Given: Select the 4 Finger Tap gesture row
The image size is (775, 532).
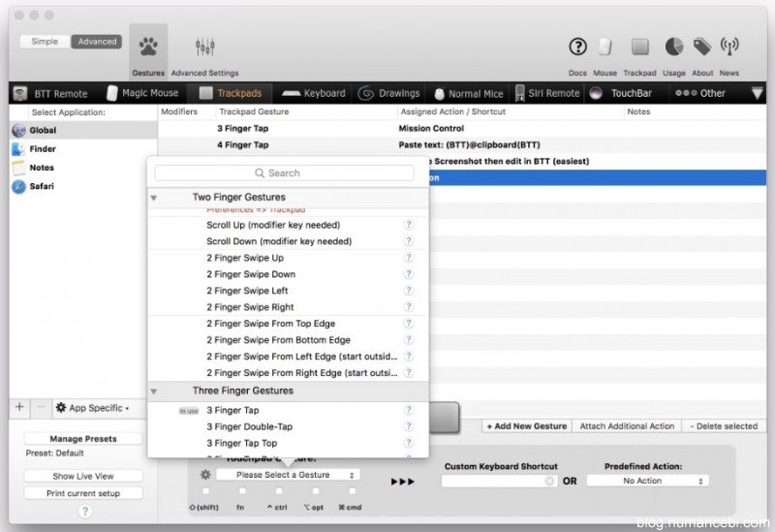Looking at the screenshot, I should [x=462, y=144].
